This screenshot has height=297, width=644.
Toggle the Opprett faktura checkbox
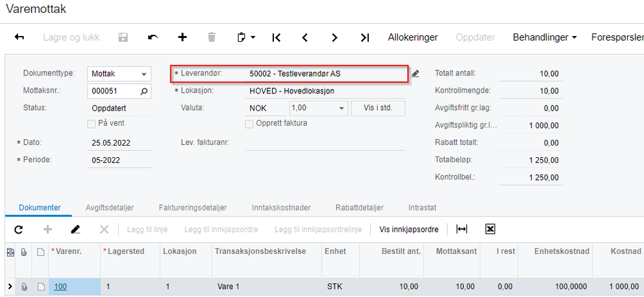(x=249, y=124)
